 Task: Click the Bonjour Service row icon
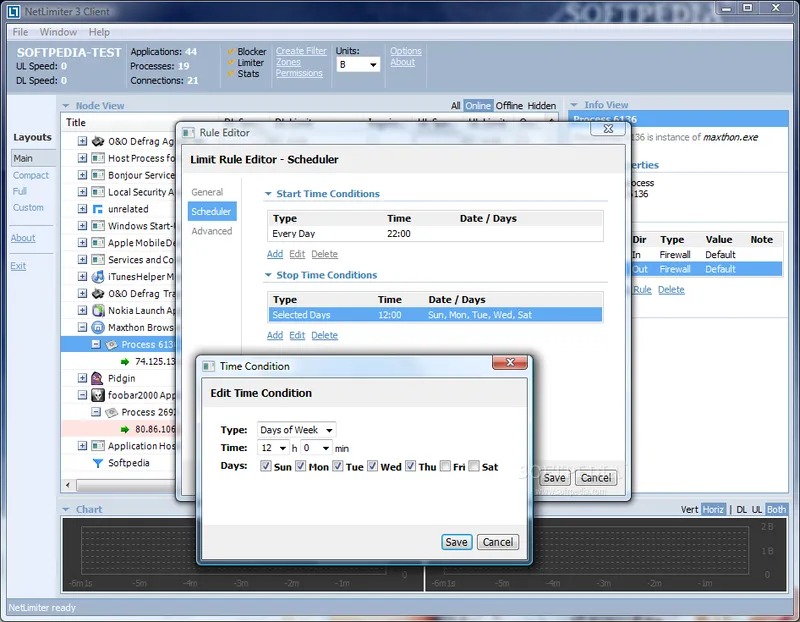[98, 175]
